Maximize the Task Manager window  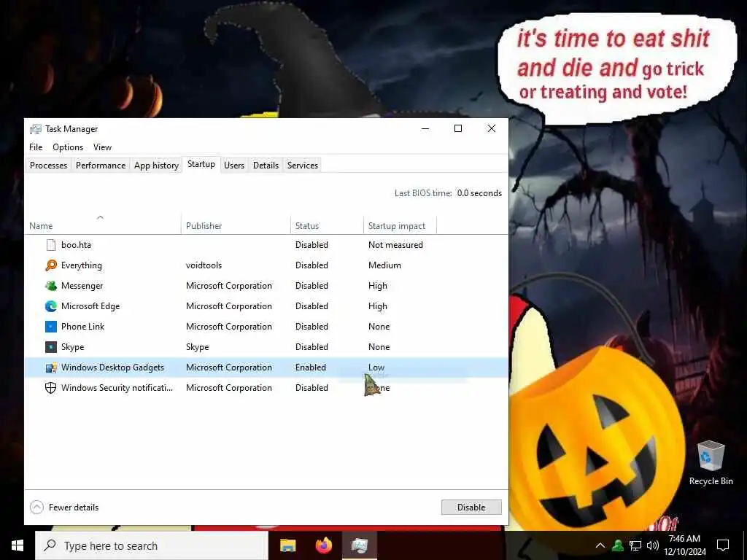[458, 128]
